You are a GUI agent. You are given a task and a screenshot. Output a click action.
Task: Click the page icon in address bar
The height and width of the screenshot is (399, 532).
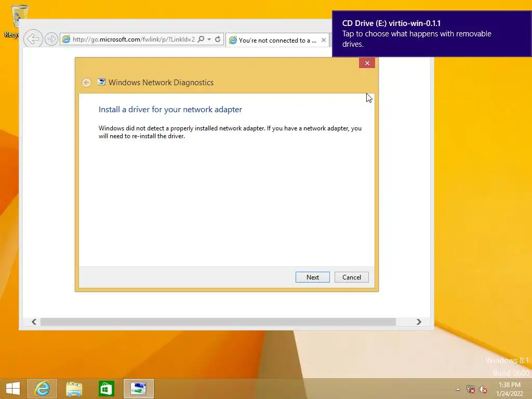66,39
